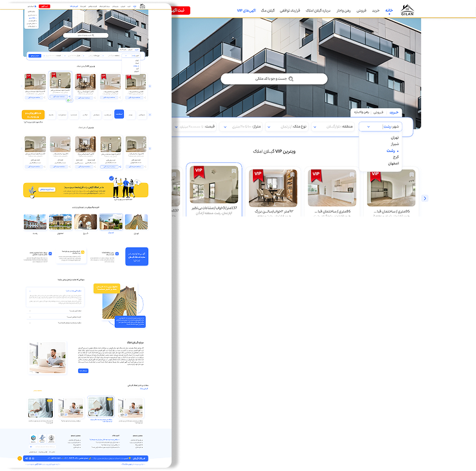The image size is (476, 471).
Task: Switch to the فروش tab above enlarged filters
Action: tap(379, 112)
